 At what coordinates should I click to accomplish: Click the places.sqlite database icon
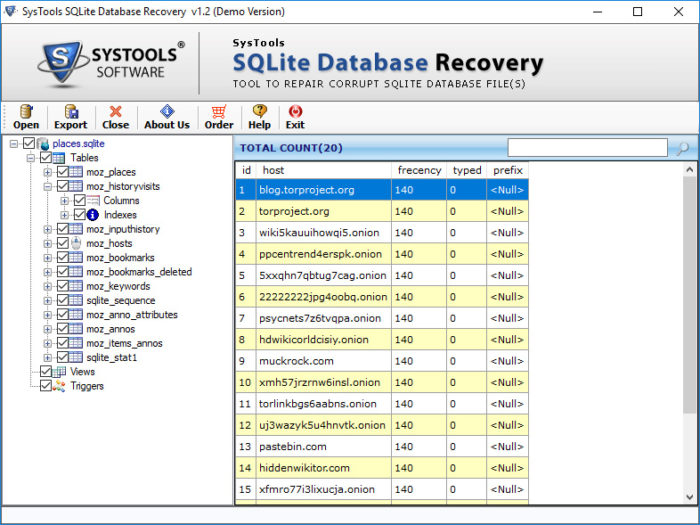[x=43, y=144]
